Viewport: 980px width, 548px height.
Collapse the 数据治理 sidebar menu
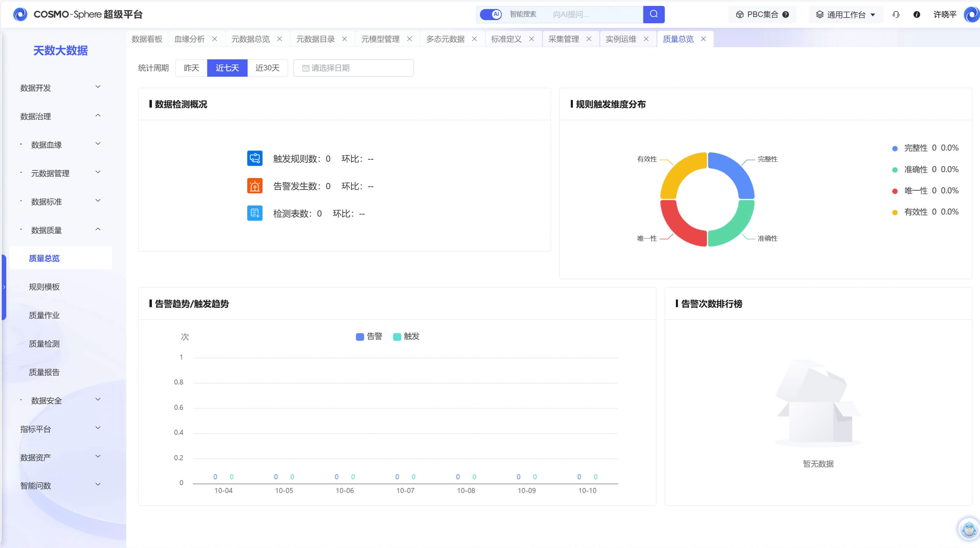point(60,116)
